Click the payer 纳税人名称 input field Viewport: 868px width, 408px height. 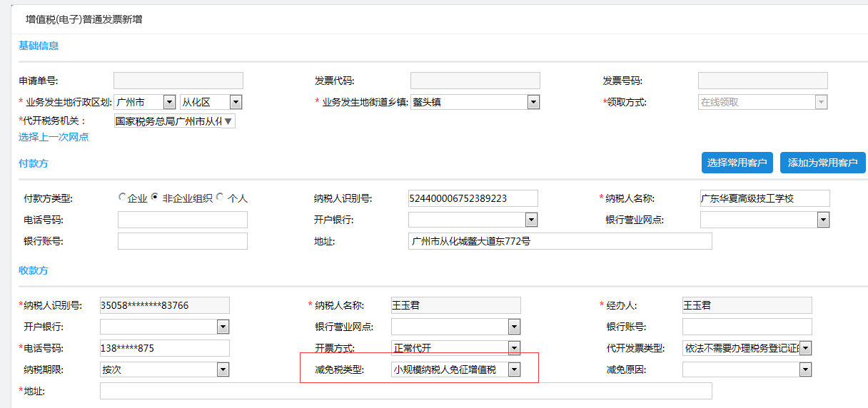pos(764,198)
